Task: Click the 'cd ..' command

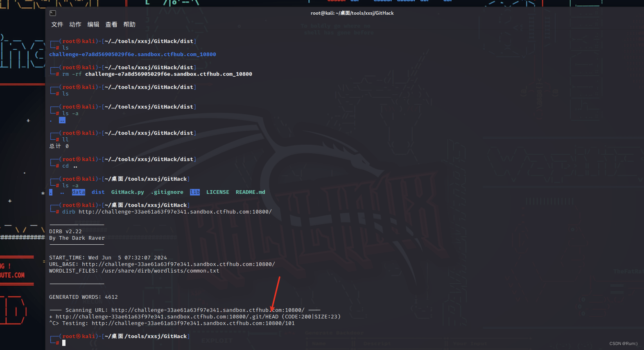Action: [70, 166]
